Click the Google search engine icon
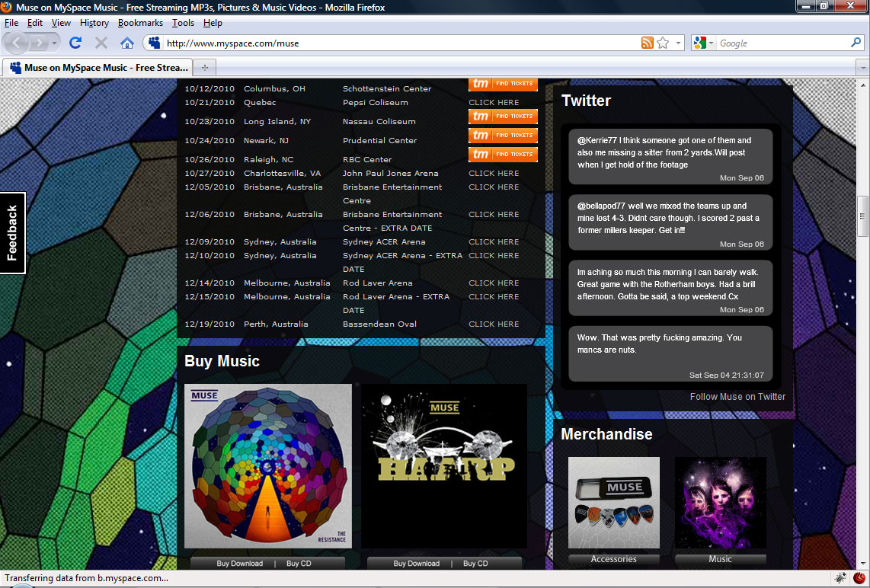 coord(699,43)
